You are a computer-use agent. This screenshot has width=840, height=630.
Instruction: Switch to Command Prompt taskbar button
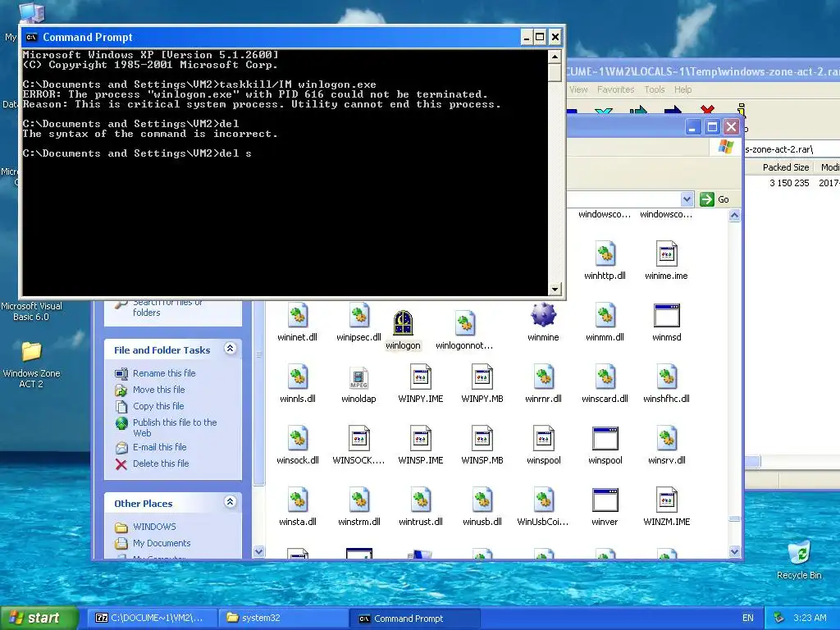coord(414,619)
